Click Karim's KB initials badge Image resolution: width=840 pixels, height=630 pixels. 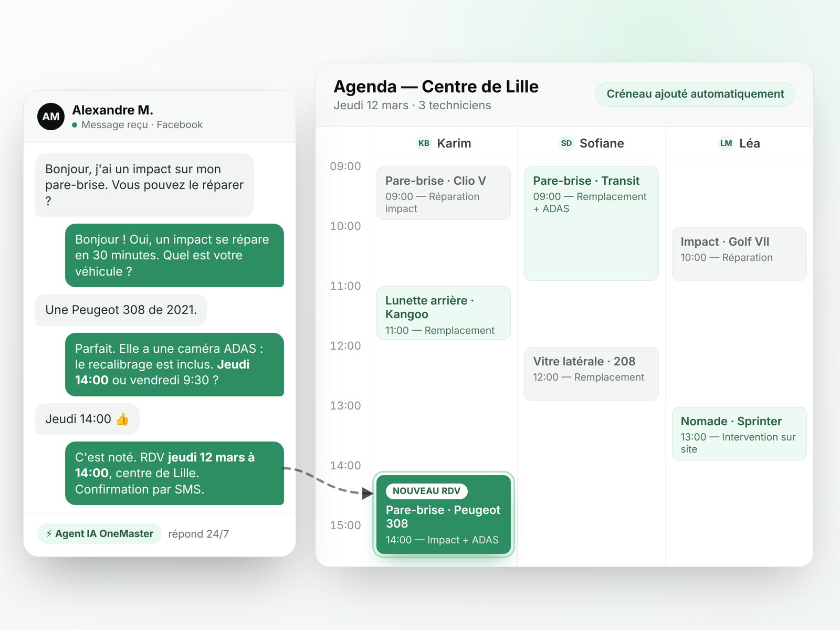tap(424, 143)
